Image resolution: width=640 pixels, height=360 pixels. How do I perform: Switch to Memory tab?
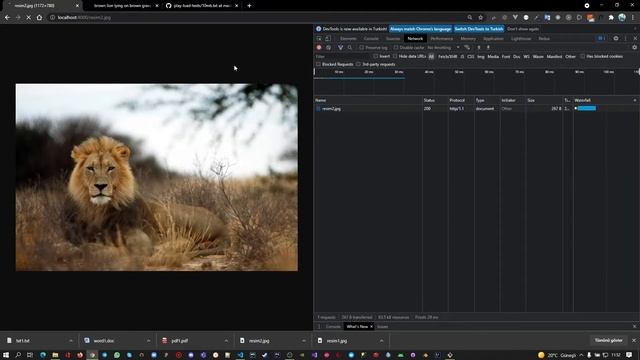pos(468,38)
